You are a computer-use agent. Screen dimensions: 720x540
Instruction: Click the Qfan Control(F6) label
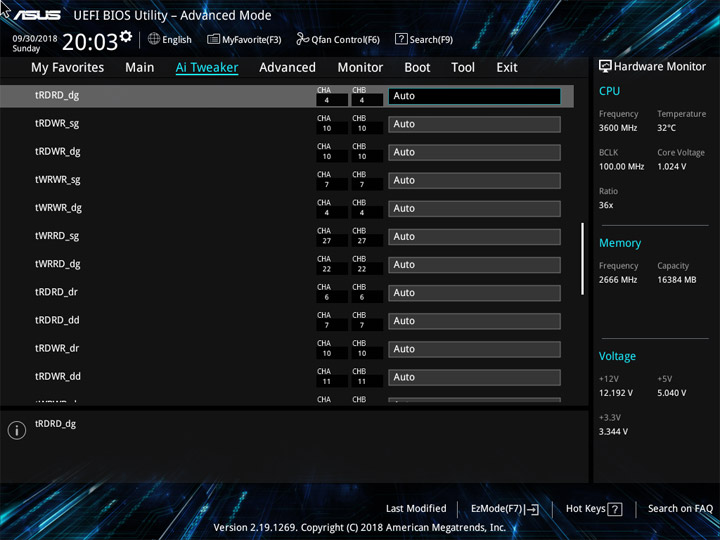345,40
